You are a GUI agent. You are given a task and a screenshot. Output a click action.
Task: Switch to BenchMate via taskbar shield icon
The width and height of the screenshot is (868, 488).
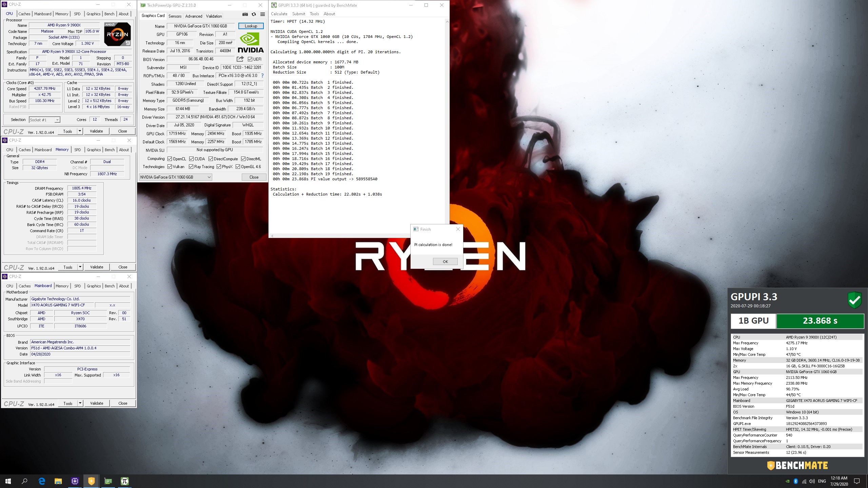[92, 481]
